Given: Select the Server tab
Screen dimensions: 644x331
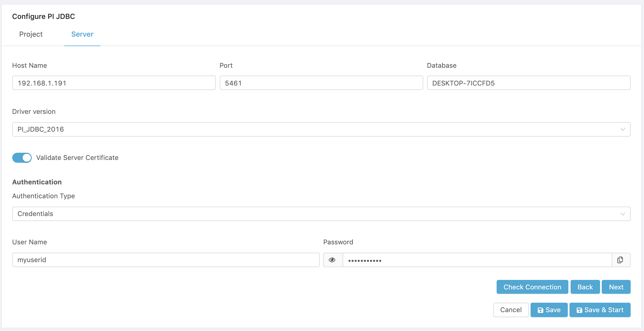Looking at the screenshot, I should [82, 34].
